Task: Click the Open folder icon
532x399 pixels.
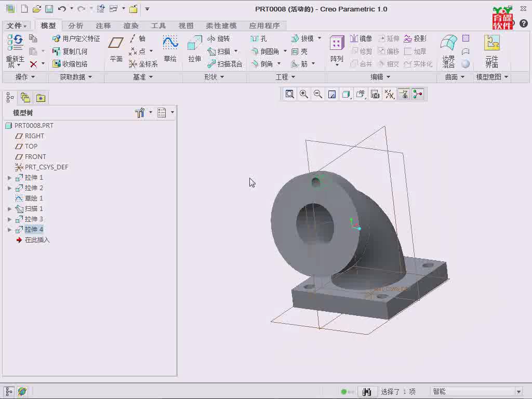Action: [37, 9]
